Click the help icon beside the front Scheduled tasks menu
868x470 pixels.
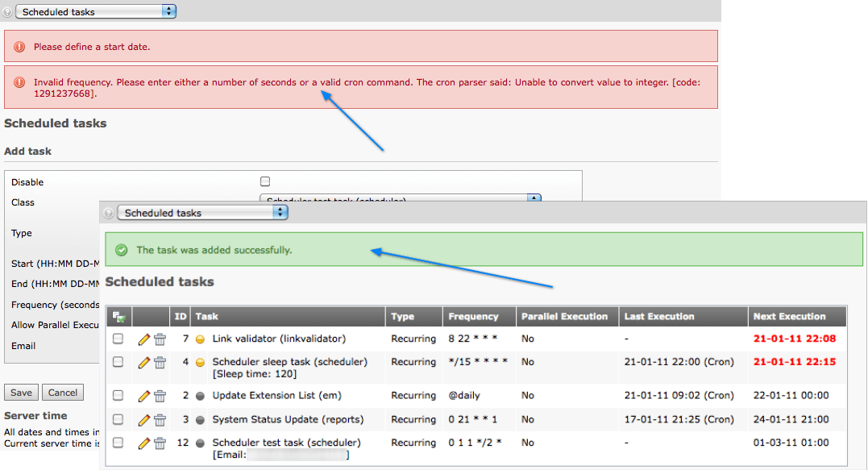coord(109,213)
